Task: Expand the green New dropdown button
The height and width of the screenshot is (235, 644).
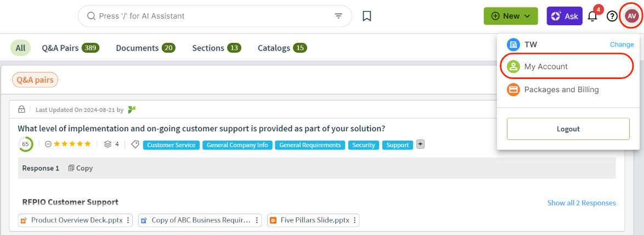Action: point(511,16)
